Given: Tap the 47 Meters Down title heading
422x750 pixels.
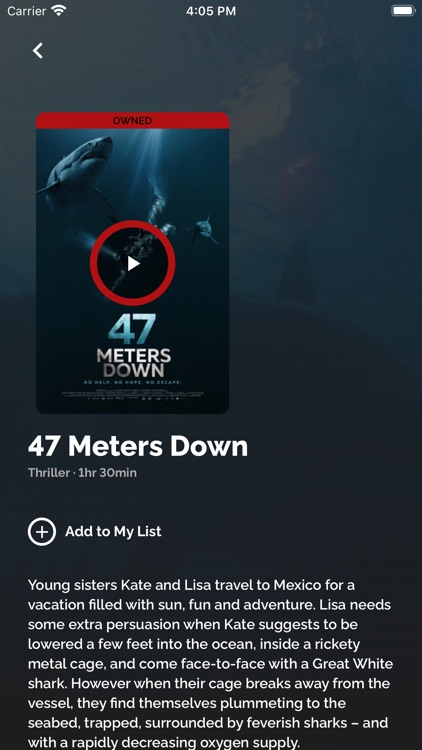Looking at the screenshot, I should (138, 446).
